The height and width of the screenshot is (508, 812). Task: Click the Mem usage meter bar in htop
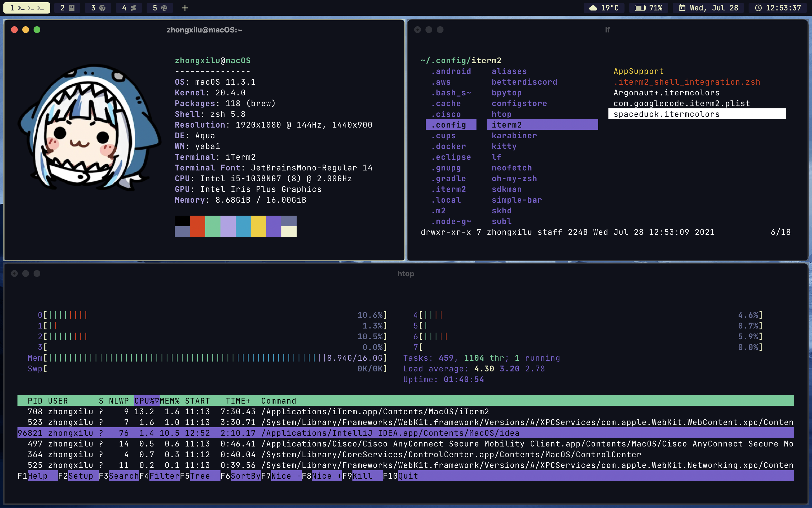(207, 358)
